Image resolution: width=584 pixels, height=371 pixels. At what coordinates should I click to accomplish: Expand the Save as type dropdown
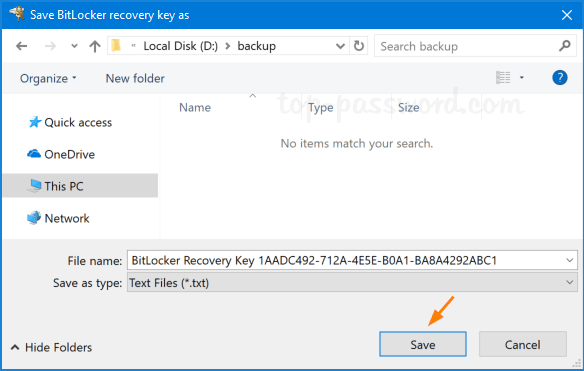569,282
